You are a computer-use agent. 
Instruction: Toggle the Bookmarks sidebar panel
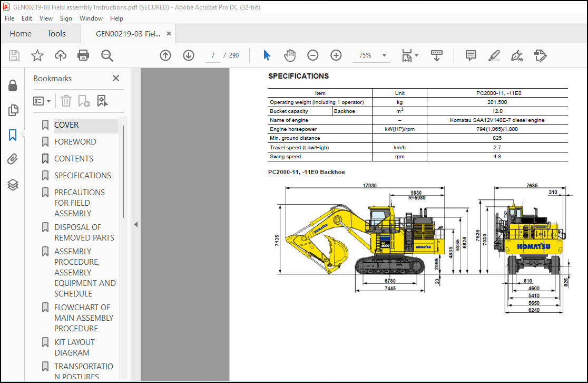pos(13,135)
